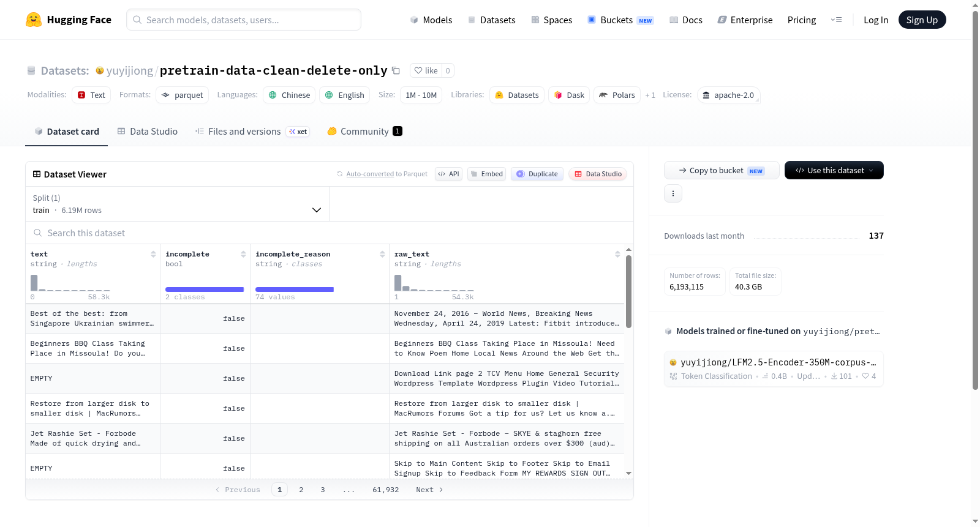Screen dimensions: 980x527
Task: Click the +1 more libraries tag
Action: point(650,95)
